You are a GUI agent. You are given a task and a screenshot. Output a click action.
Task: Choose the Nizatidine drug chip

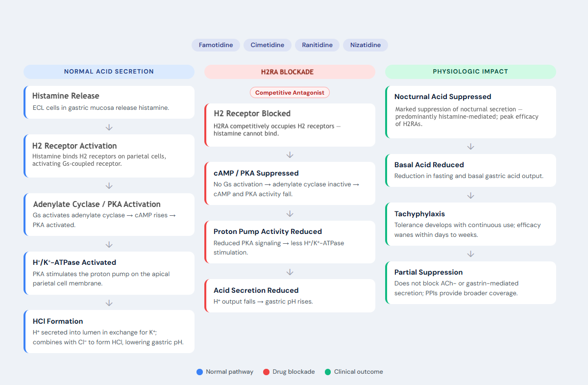pos(366,45)
